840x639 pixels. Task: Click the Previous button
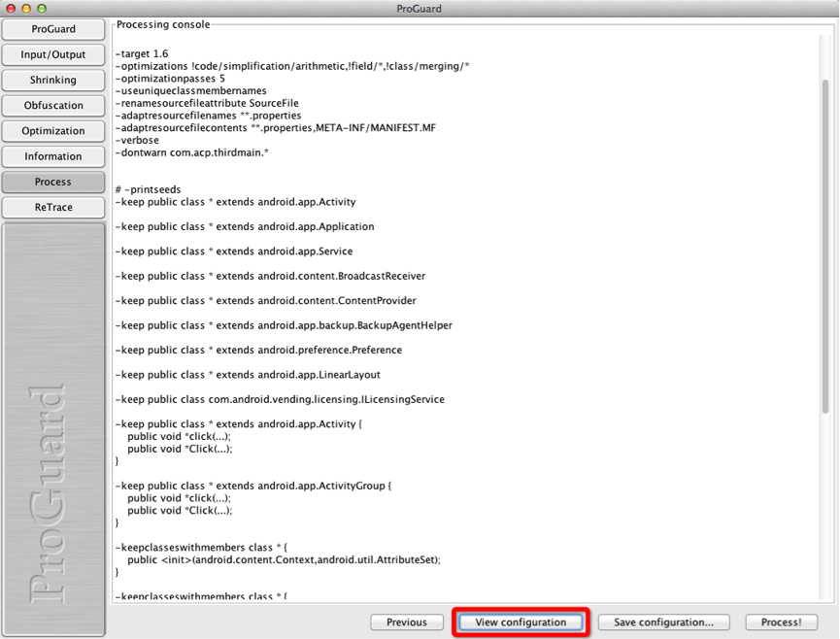[407, 622]
